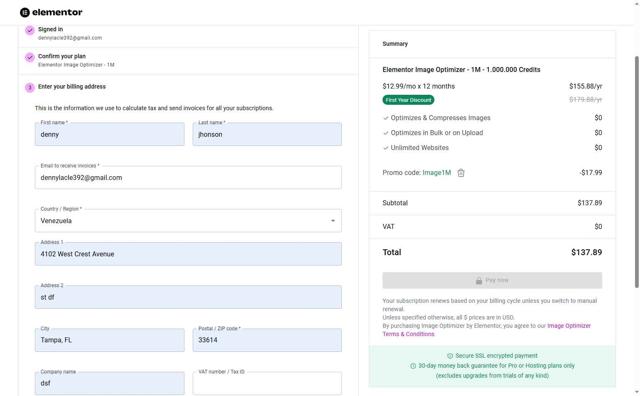
Task: Click the Postal / ZIP code field
Action: click(x=267, y=340)
